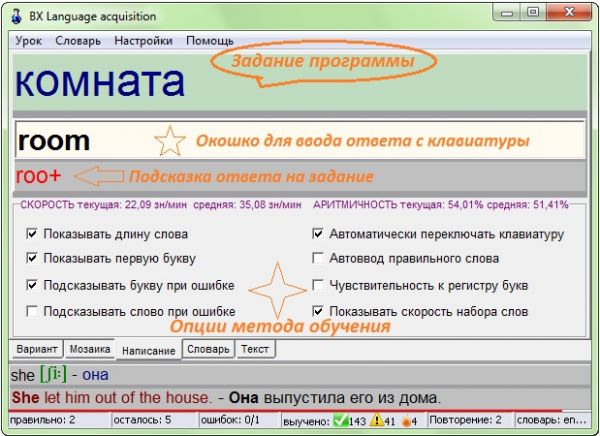
Task: Open the Помощь menu
Action: pyautogui.click(x=210, y=41)
